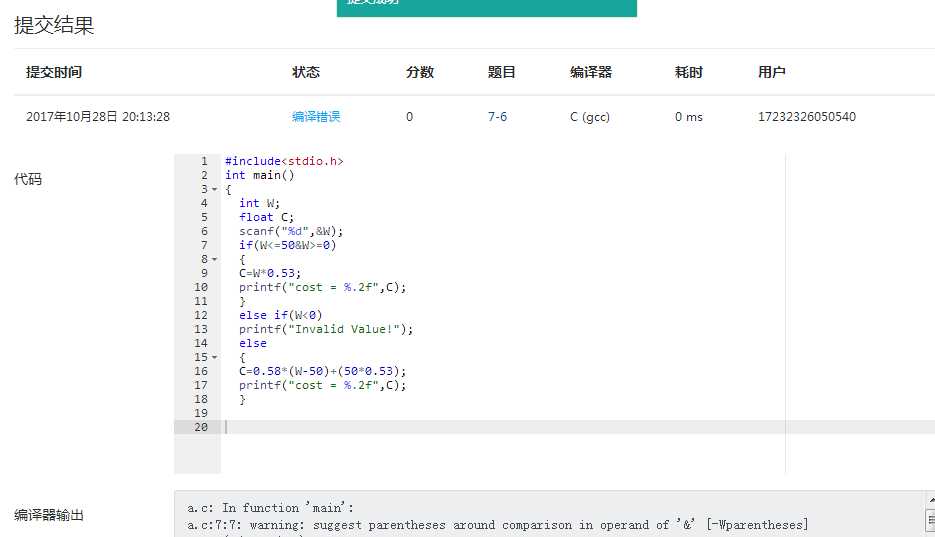Click the 编译器 column header
The image size is (935, 537).
591,72
